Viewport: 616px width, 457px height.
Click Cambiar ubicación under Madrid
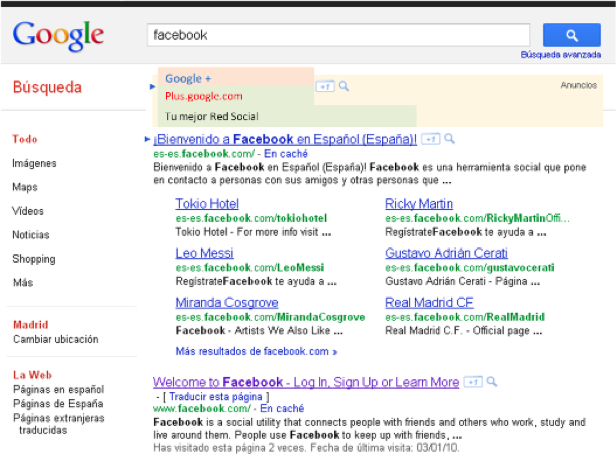click(56, 339)
